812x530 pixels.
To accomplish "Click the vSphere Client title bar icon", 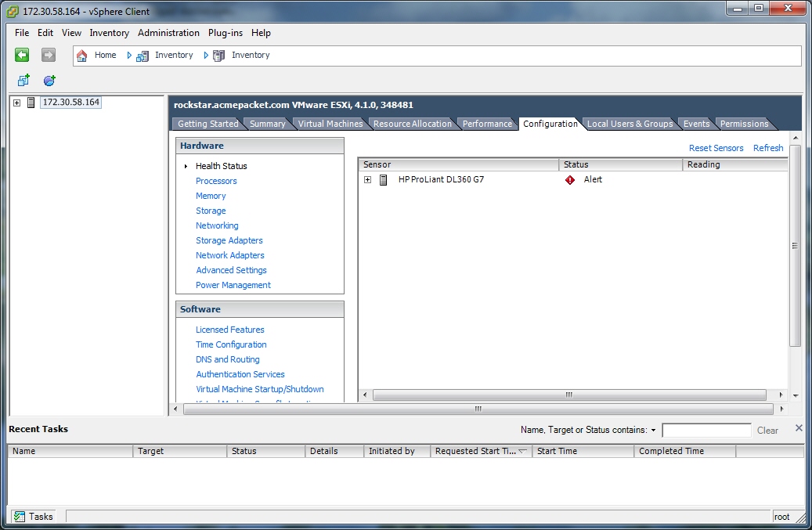I will click(x=13, y=12).
